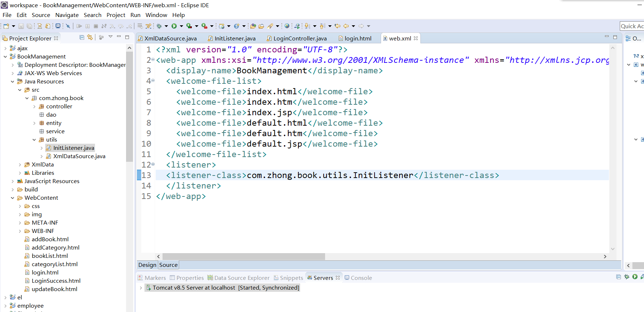The image size is (644, 312).
Task: Collapse the Java Resources node
Action: pos(13,82)
